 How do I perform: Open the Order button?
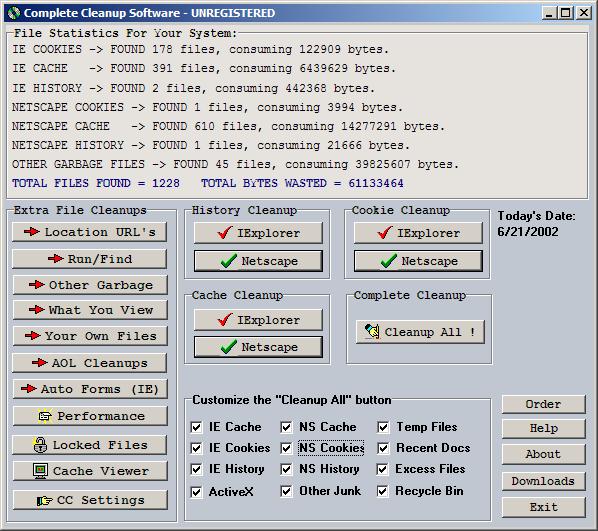[x=543, y=404]
